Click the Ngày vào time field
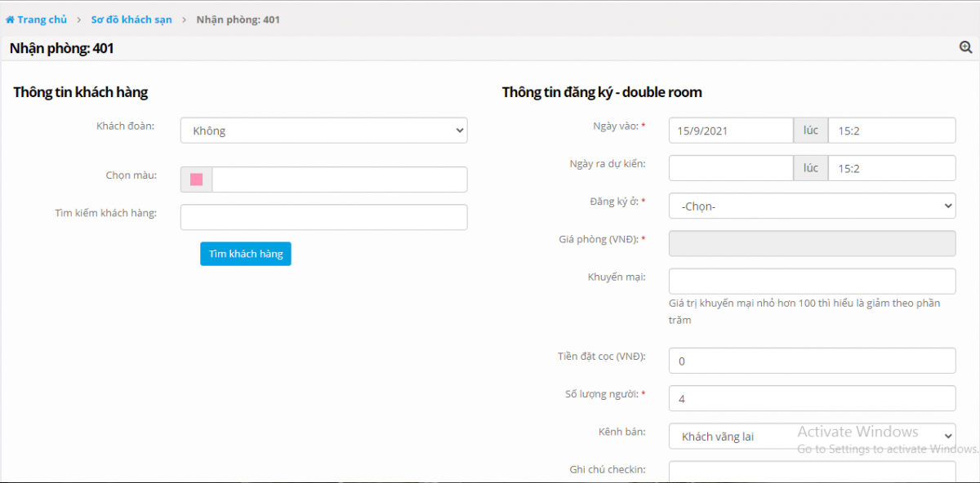Image resolution: width=980 pixels, height=483 pixels. (891, 131)
